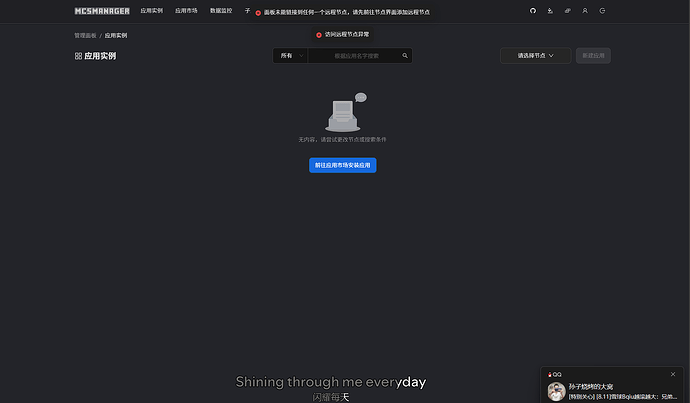Image resolution: width=690 pixels, height=403 pixels.
Task: Open the 应用实例 menu item
Action: pyautogui.click(x=152, y=11)
